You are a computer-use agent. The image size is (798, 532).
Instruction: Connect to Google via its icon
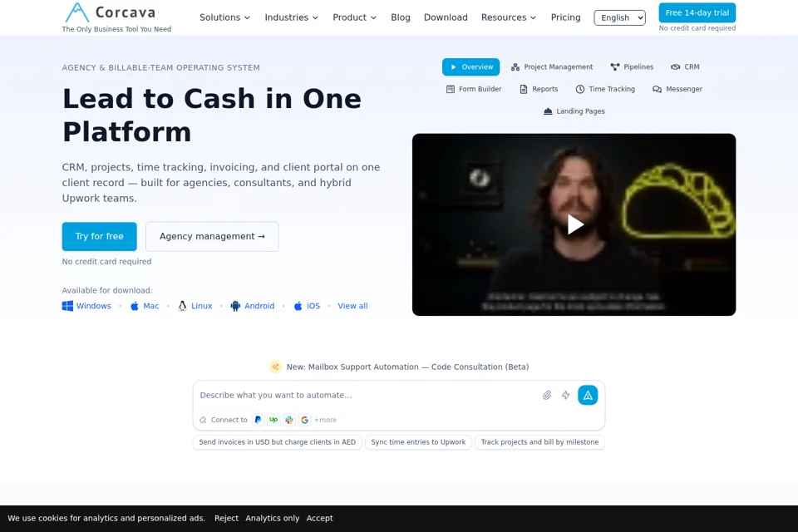click(304, 420)
